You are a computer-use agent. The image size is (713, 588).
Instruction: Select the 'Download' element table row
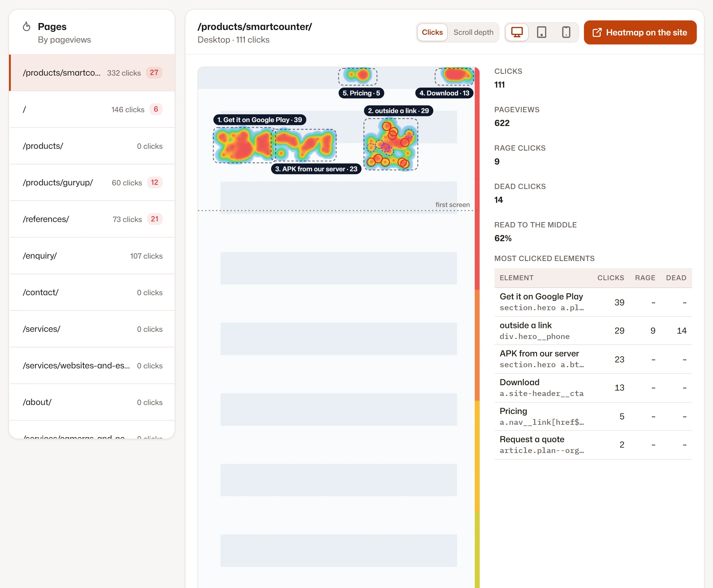click(x=593, y=388)
